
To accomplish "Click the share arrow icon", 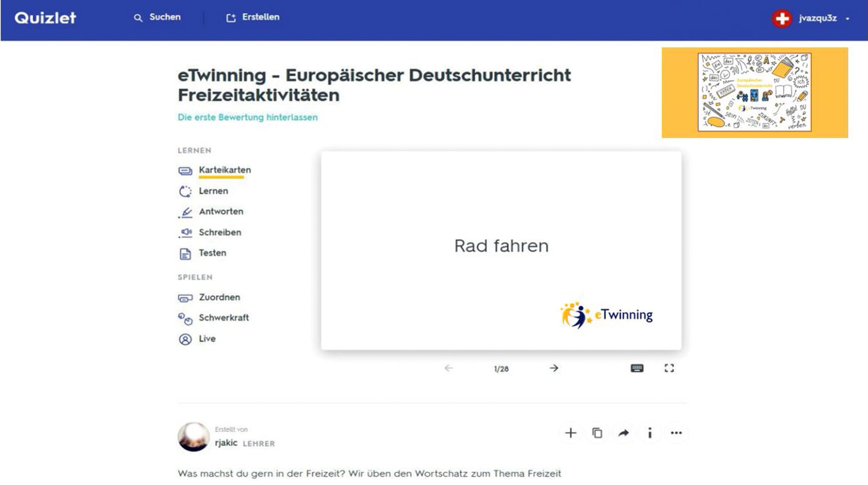I will [624, 433].
